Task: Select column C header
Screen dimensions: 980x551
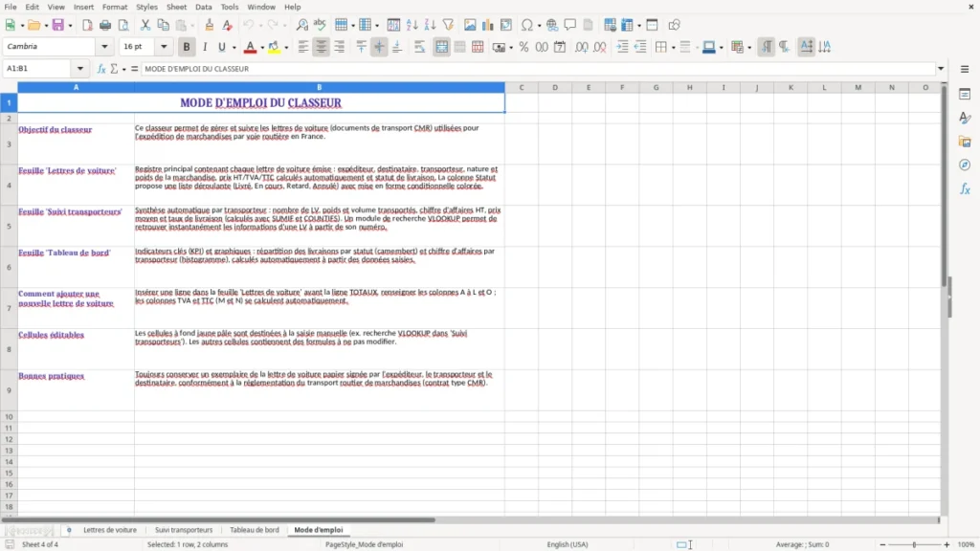Action: 522,87
